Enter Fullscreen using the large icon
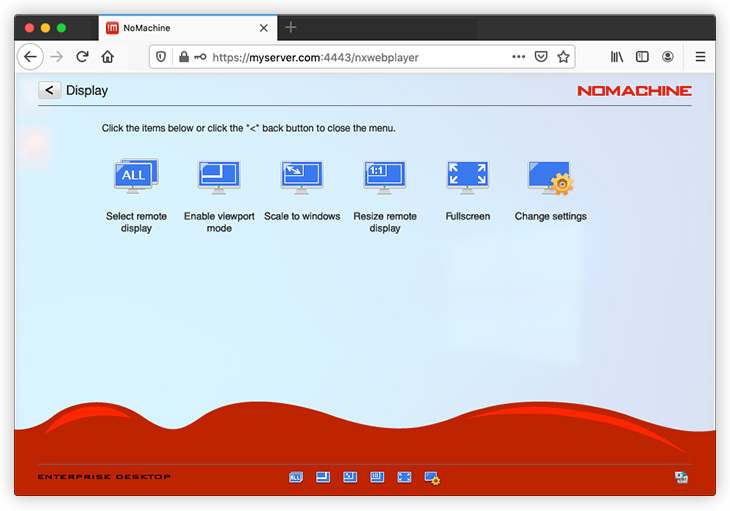This screenshot has height=511, width=730. coord(467,178)
